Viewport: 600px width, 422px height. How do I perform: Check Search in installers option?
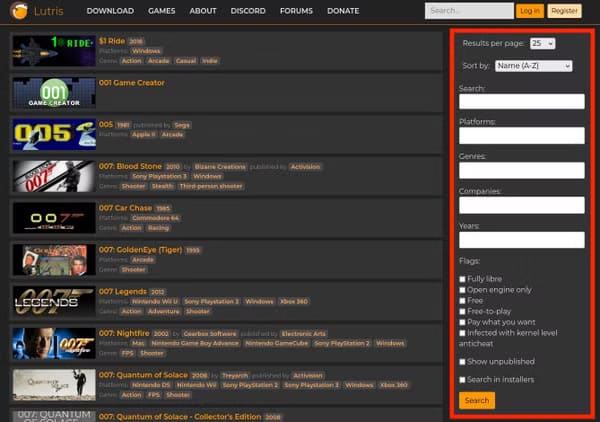pyautogui.click(x=462, y=380)
